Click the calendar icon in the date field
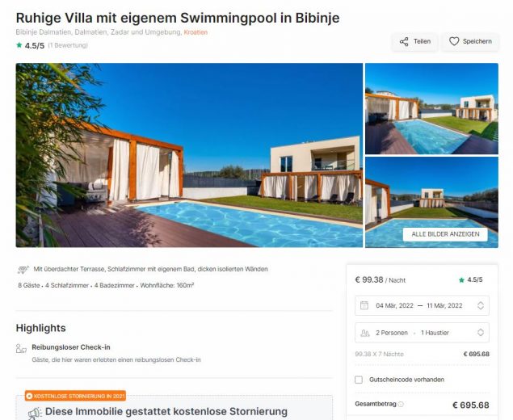This screenshot has height=420, width=513. click(364, 305)
